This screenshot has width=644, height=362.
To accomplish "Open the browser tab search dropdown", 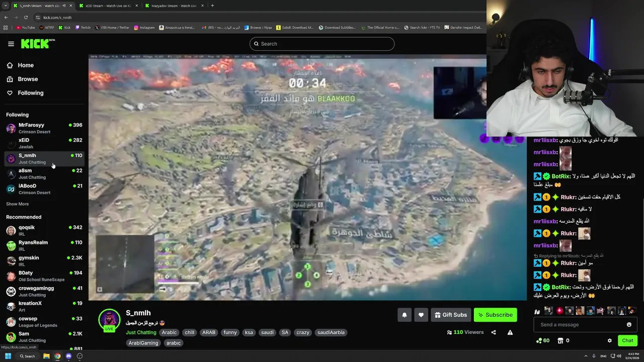I will pyautogui.click(x=5, y=6).
